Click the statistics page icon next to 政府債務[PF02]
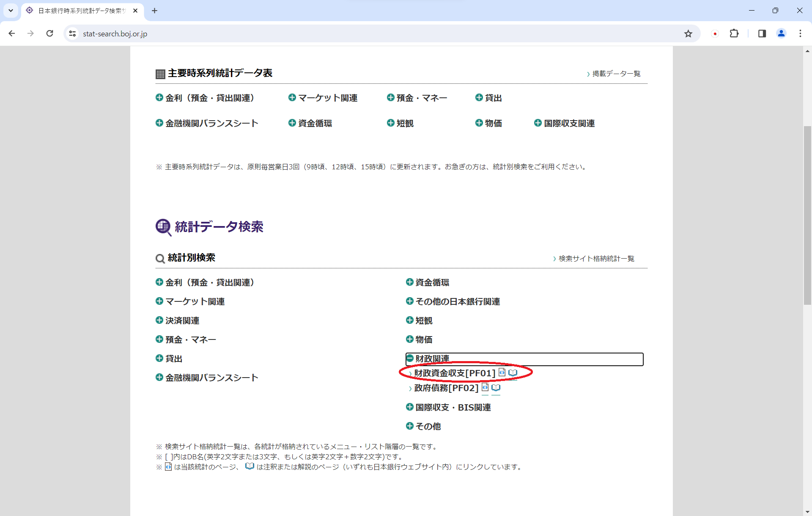Viewport: 812px width, 516px height. coord(485,387)
